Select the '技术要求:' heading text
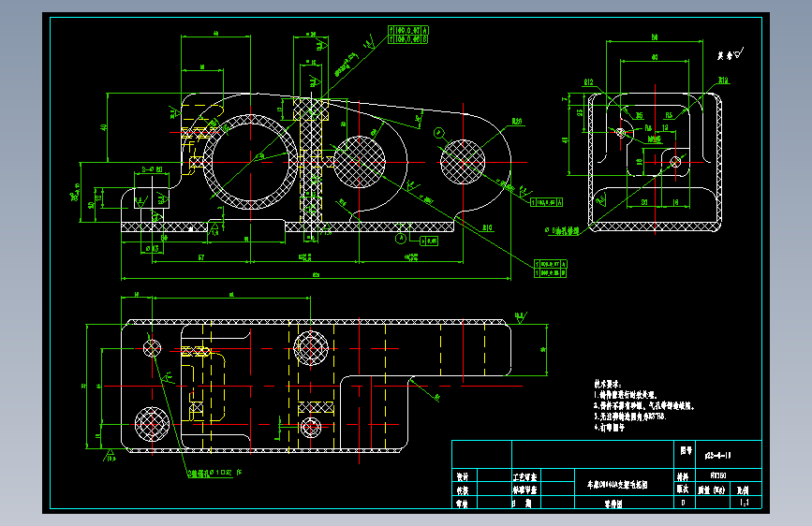 pos(608,384)
